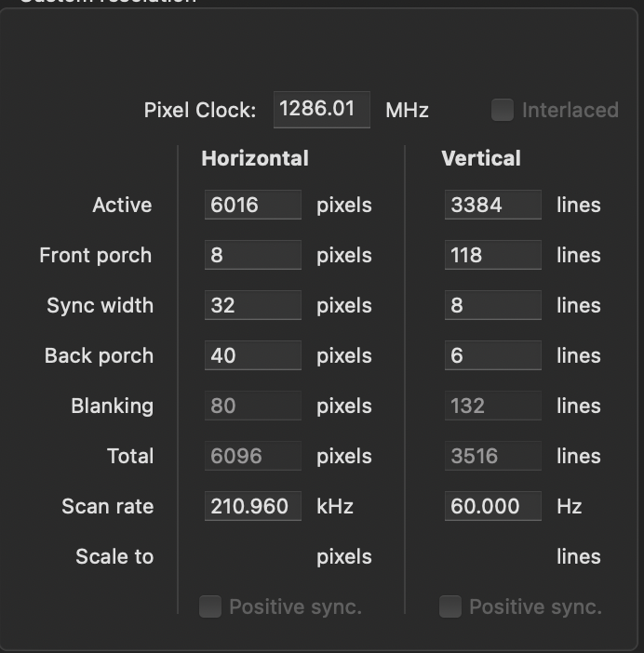Screen dimensions: 644x653
Task: Edit the Vertical Active lines field
Action: point(492,205)
